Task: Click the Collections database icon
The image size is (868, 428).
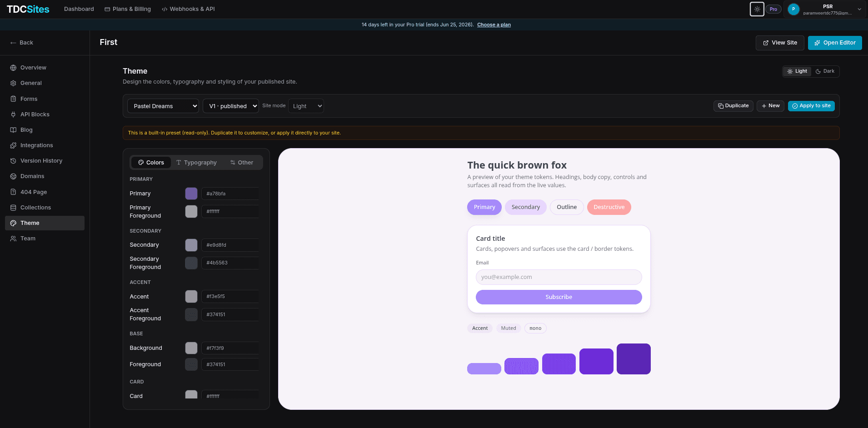Action: pyautogui.click(x=13, y=208)
